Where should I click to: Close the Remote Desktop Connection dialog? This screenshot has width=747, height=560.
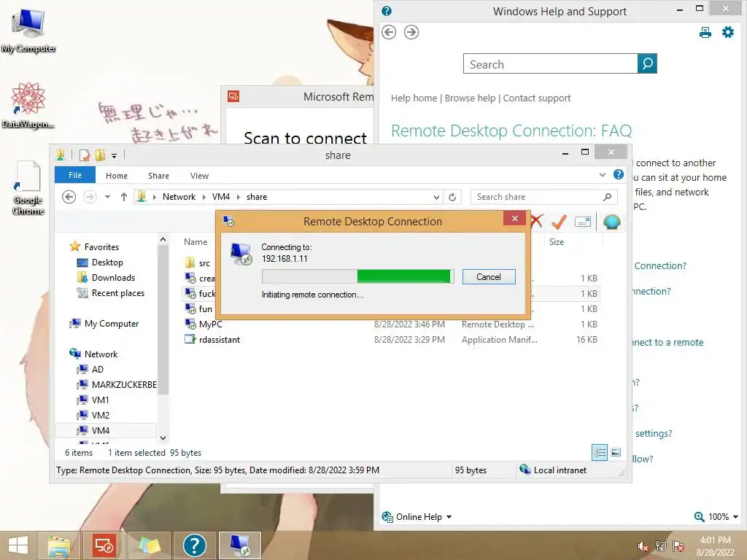click(514, 219)
